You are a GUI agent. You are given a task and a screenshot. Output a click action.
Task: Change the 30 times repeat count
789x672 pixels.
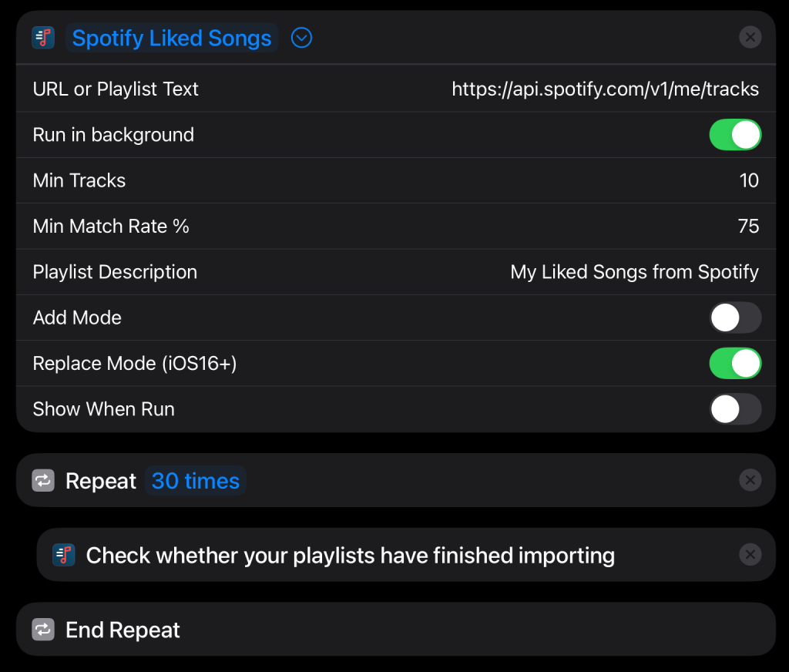(195, 481)
